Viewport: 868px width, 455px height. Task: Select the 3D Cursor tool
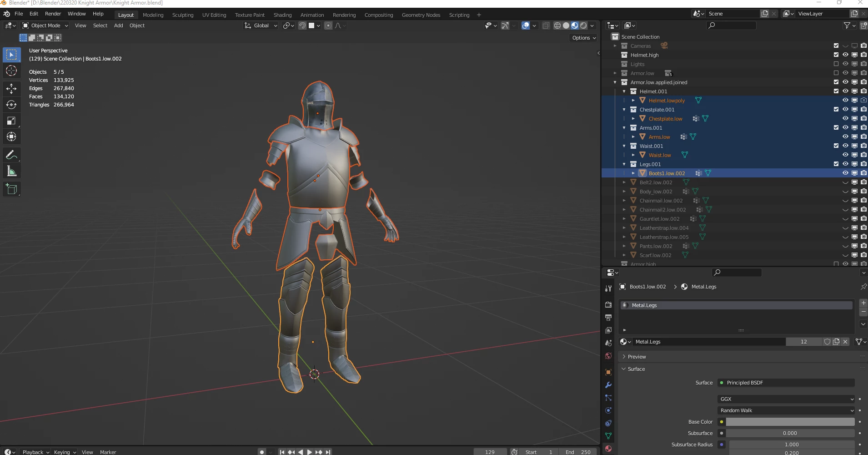click(x=11, y=71)
